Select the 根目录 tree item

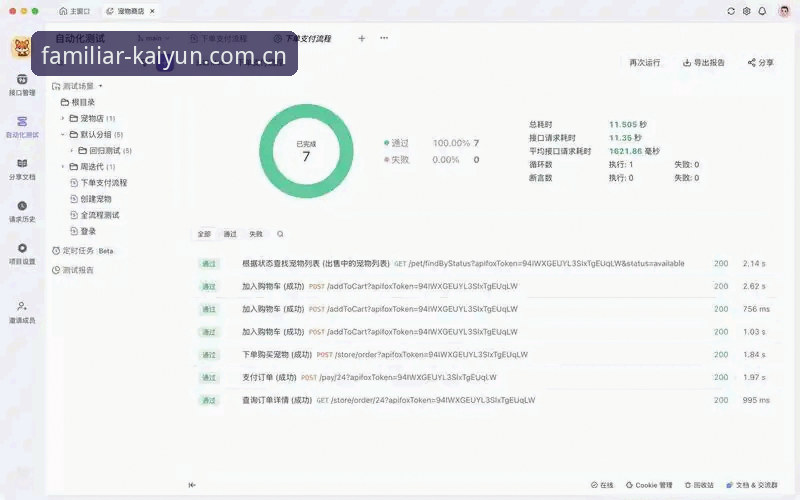(78, 103)
